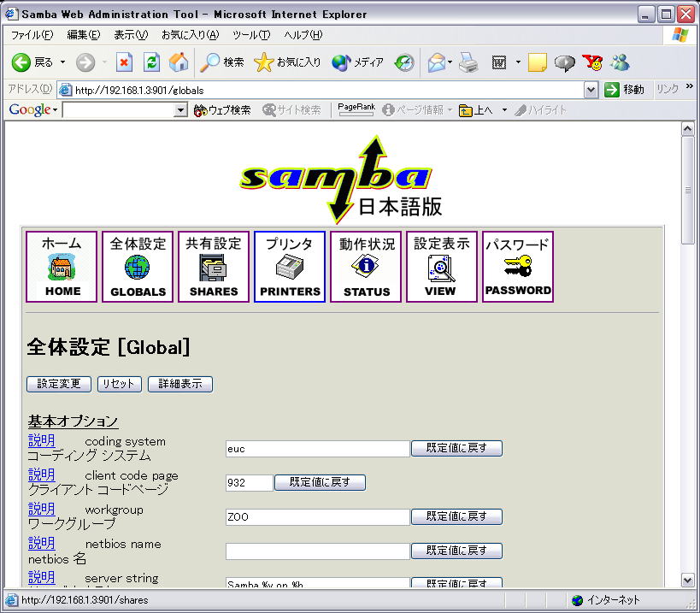Open the HOME icon in Samba navigation

(x=62, y=267)
